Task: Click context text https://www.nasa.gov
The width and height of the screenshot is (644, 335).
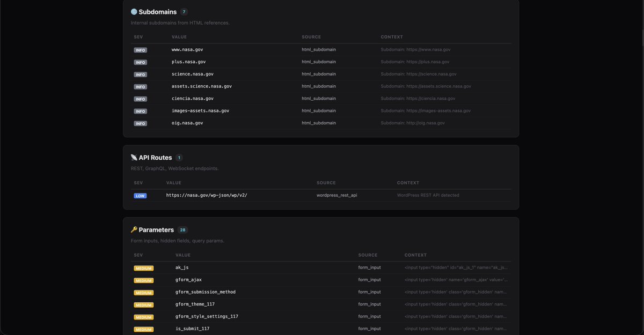Action: tap(428, 49)
